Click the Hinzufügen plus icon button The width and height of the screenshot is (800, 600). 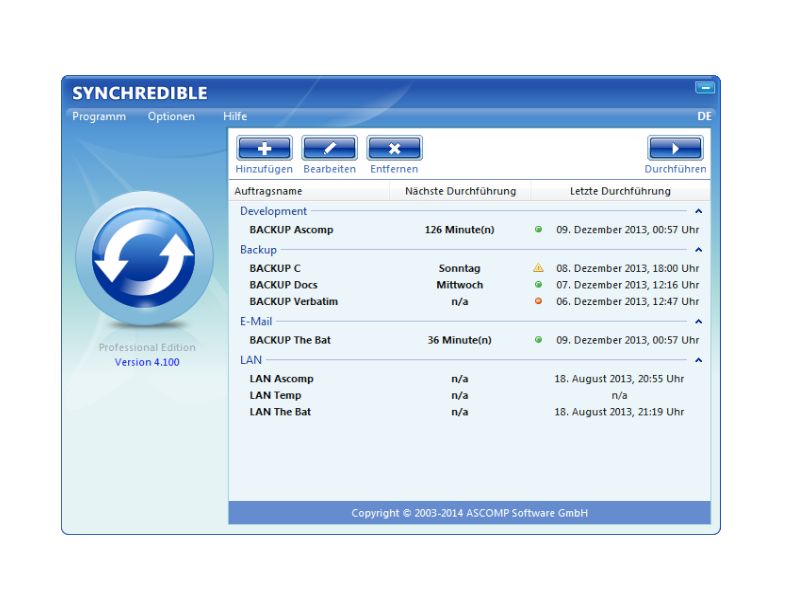click(264, 148)
